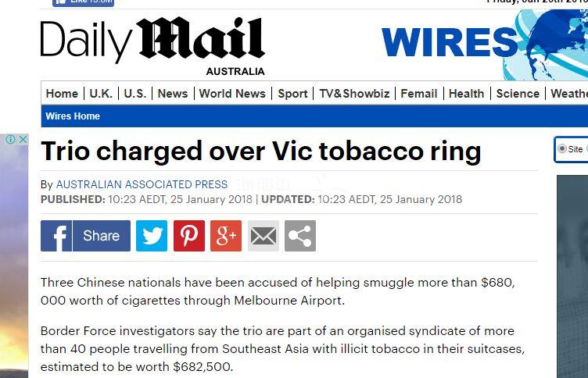Screen dimensions: 588x378
Task: Share article on Facebook icon
Action: tap(56, 236)
